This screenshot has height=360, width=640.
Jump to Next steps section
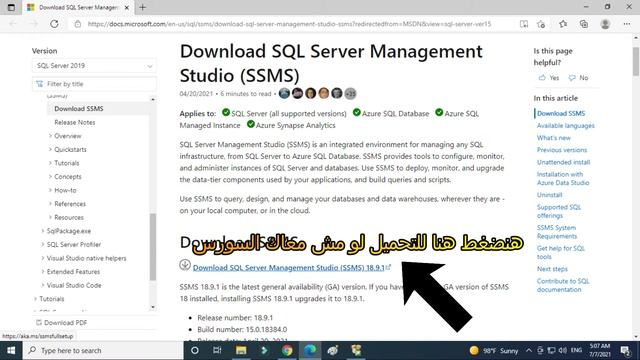[552, 269]
